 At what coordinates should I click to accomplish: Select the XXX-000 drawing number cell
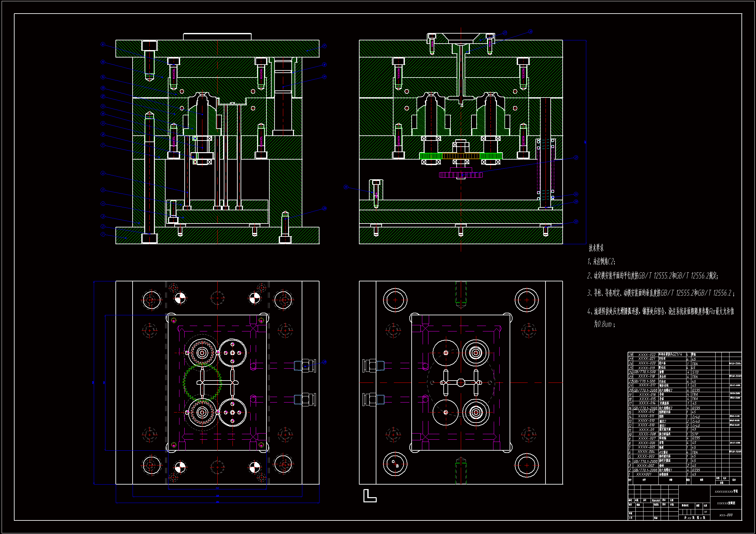point(726,515)
